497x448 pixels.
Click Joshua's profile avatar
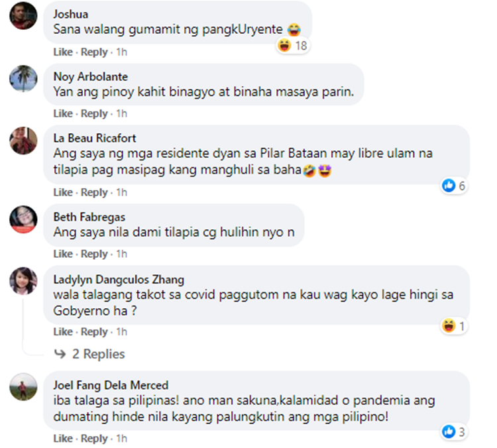[x=23, y=16]
